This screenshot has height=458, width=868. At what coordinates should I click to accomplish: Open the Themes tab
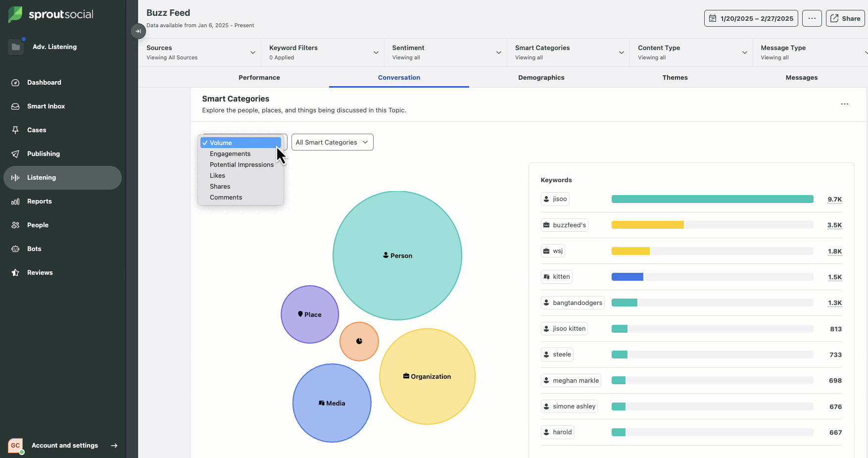675,77
